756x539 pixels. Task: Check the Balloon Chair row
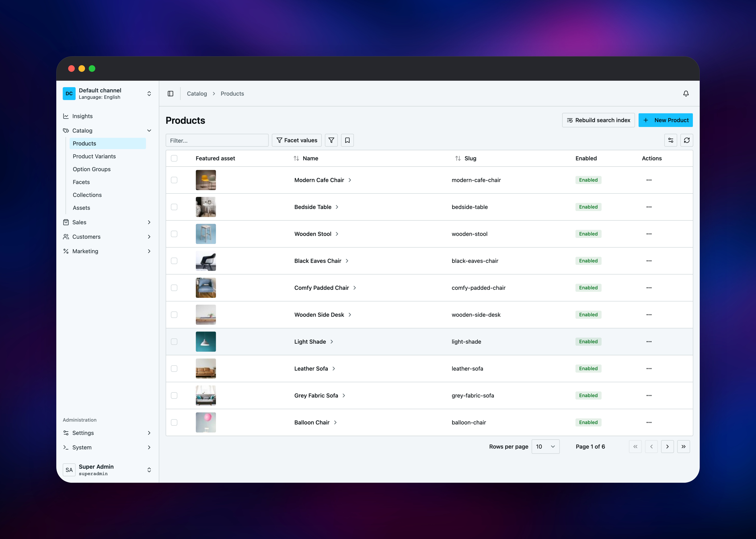tap(174, 423)
